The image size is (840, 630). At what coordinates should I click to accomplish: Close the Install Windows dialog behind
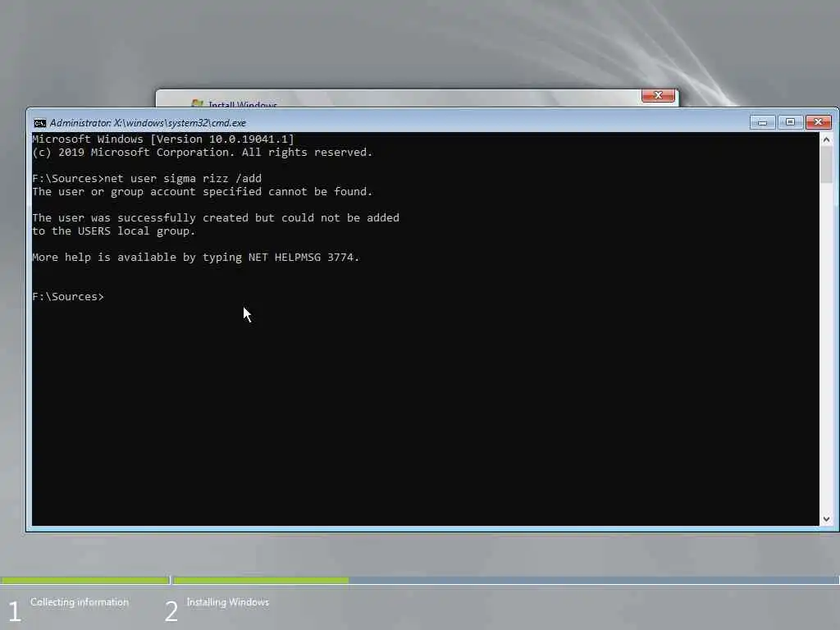658,95
